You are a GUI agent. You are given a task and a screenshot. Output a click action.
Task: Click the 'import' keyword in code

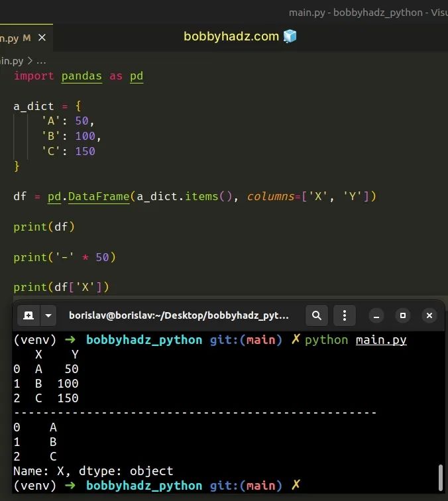(x=34, y=76)
